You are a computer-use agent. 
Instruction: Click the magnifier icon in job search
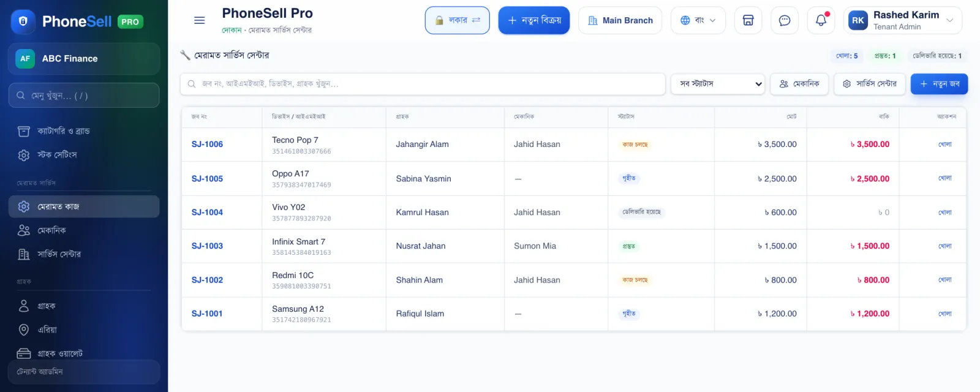(192, 84)
